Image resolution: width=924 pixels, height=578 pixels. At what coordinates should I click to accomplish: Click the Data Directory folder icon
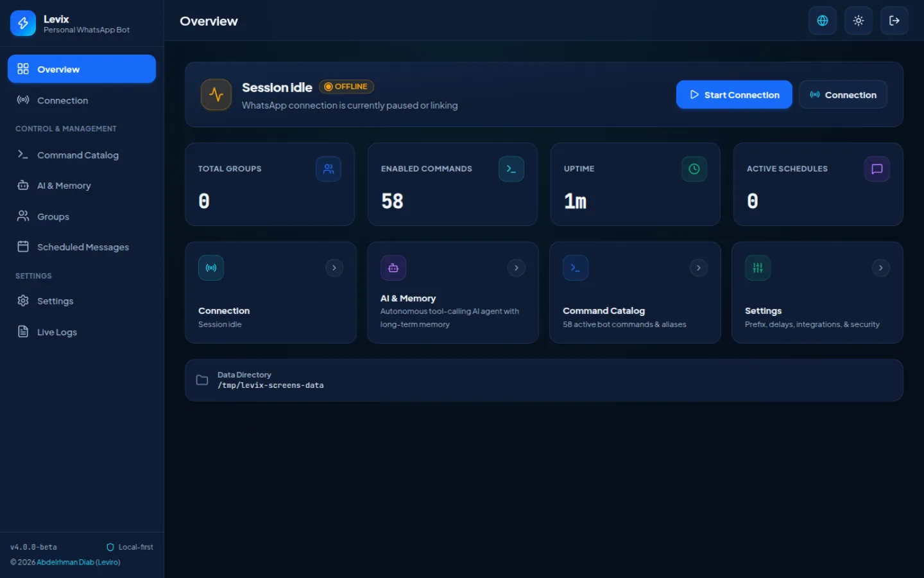point(202,380)
